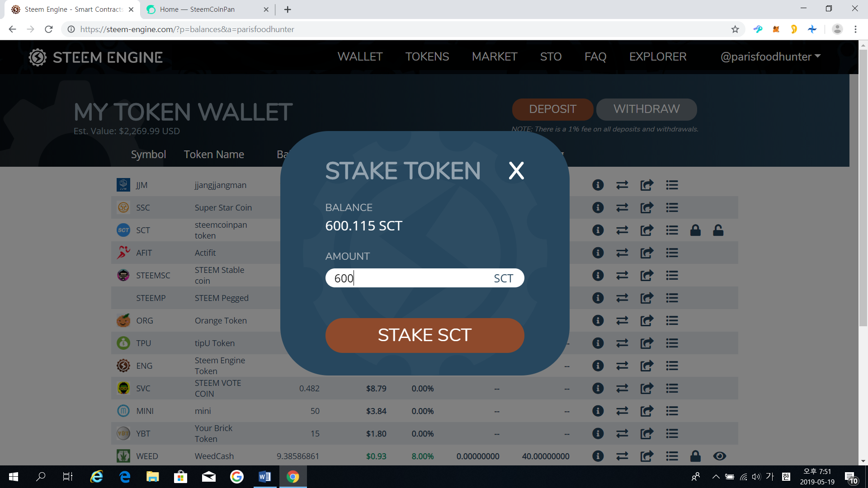Click the stake lock icon for WEED
Screen dimensions: 868x488
click(x=695, y=456)
